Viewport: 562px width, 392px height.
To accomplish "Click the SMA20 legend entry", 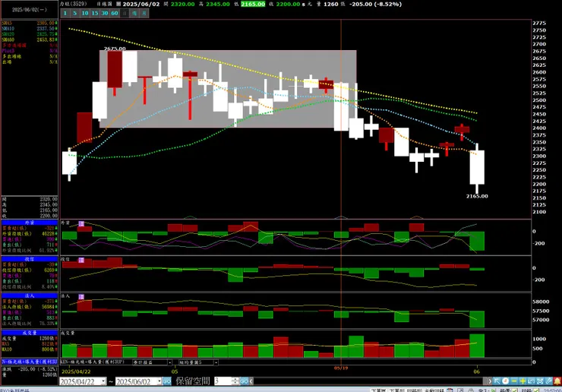I will click(30, 34).
